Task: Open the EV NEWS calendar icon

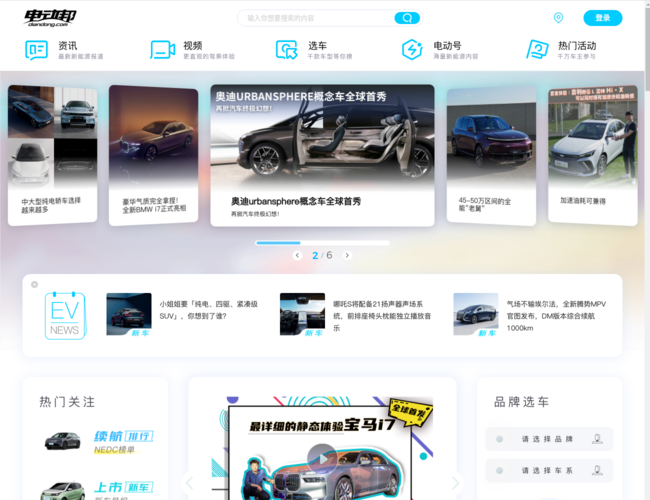Action: 65,315
